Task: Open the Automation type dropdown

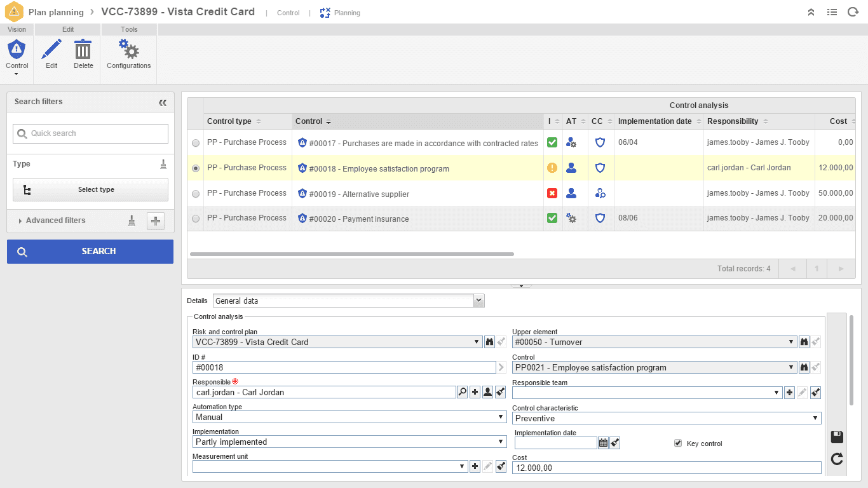Action: pos(349,417)
